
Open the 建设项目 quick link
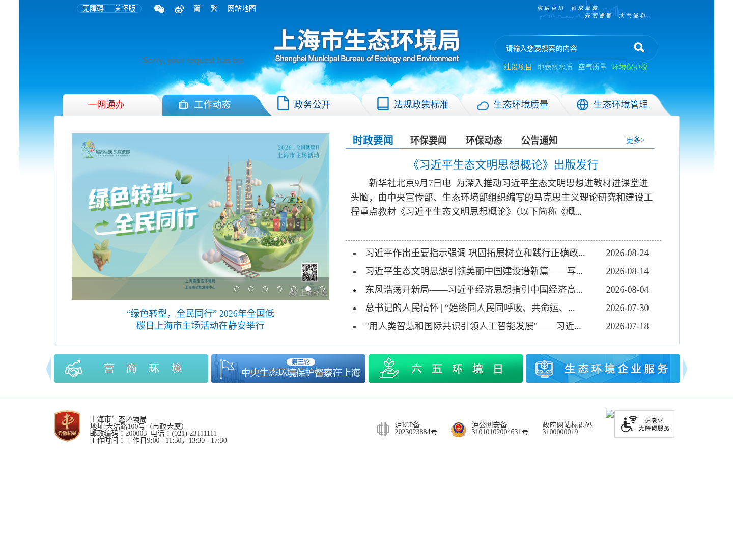tap(518, 67)
